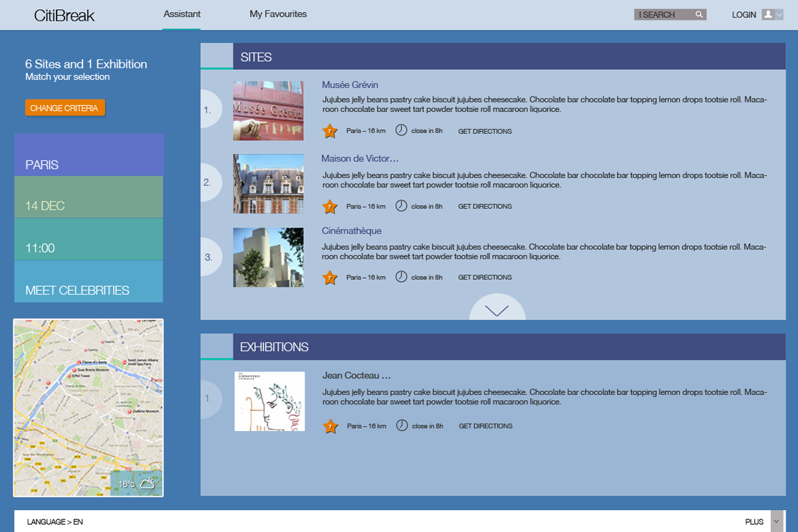Click the star rating icon for Musée Grévin
This screenshot has width=798, height=532.
point(330,131)
